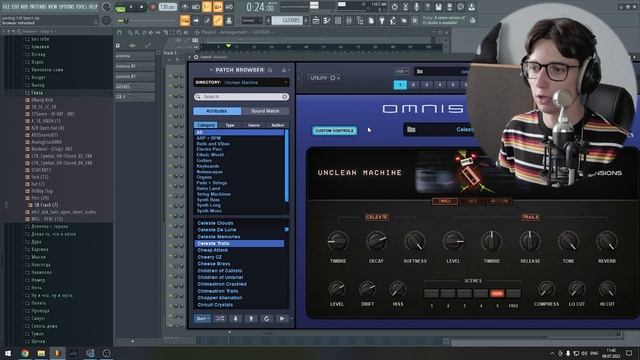This screenshot has height=360, width=640.
Task: Open the TOOLS menu
Action: click(x=82, y=7)
